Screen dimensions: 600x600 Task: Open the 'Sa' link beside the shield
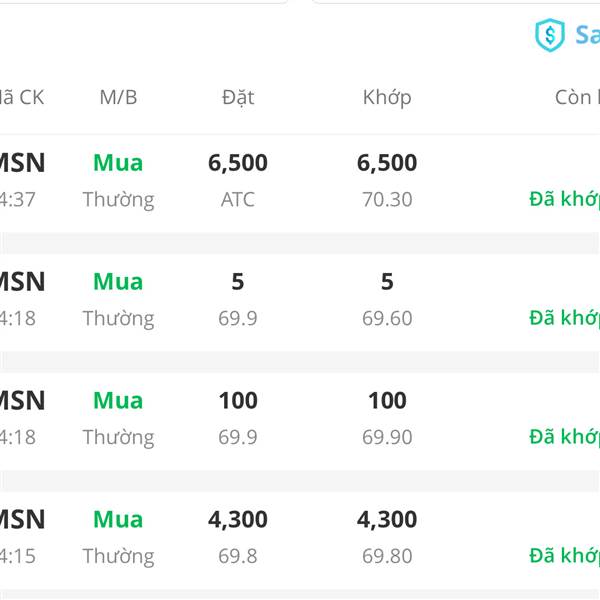(x=587, y=35)
